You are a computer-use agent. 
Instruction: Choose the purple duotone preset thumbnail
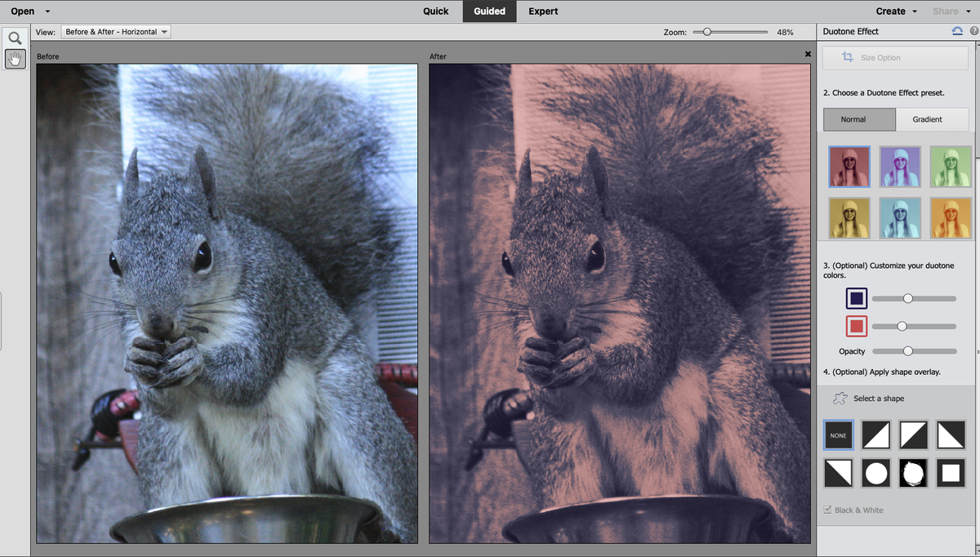(x=900, y=167)
